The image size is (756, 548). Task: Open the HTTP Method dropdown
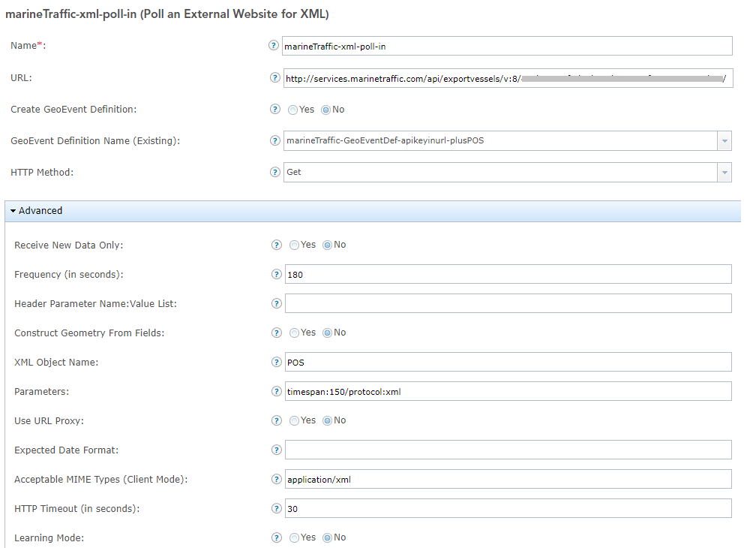click(x=724, y=172)
